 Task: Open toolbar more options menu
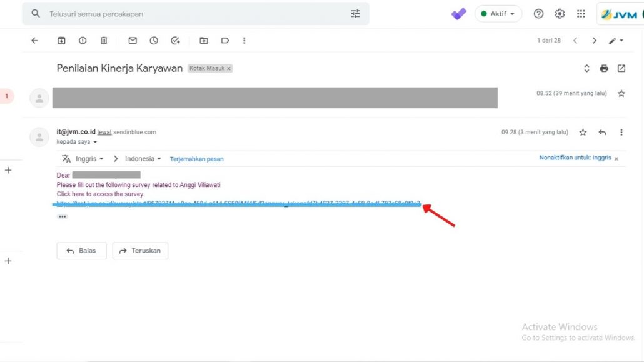pyautogui.click(x=244, y=40)
